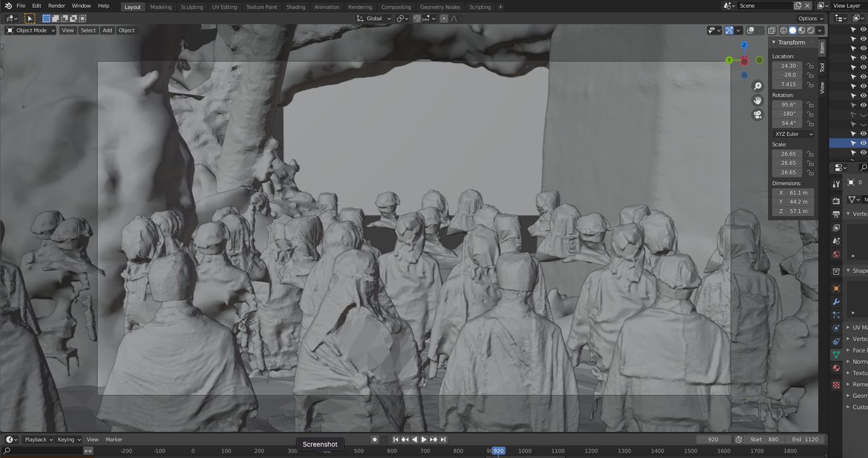Open the Object Mode dropdown

(31, 30)
